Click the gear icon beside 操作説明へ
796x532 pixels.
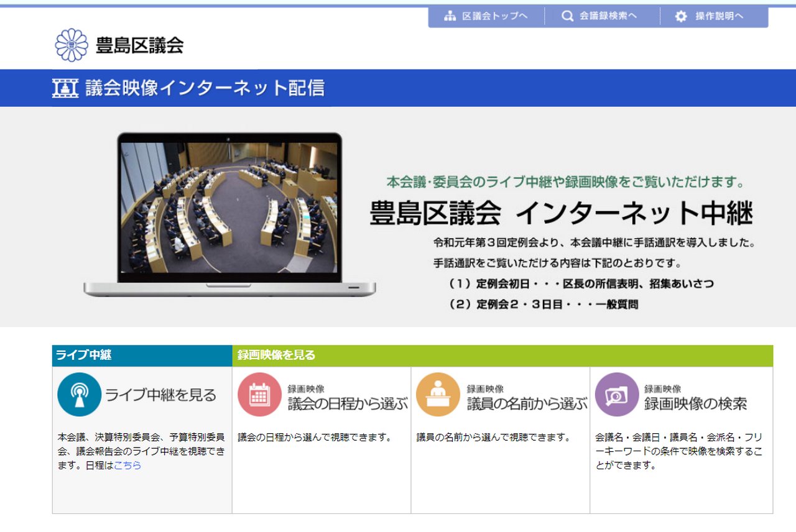(681, 17)
